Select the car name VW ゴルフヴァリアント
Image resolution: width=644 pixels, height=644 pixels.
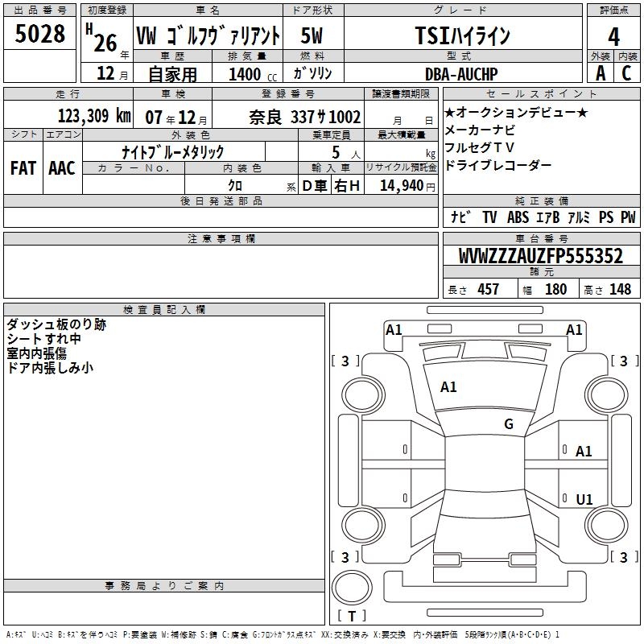[208, 35]
